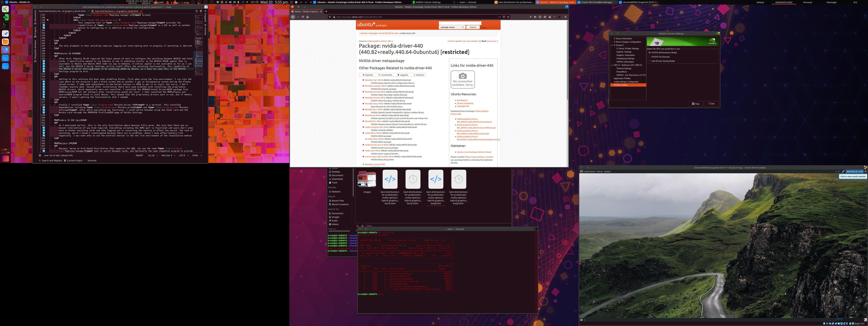Open Bug Reports link

point(462,100)
